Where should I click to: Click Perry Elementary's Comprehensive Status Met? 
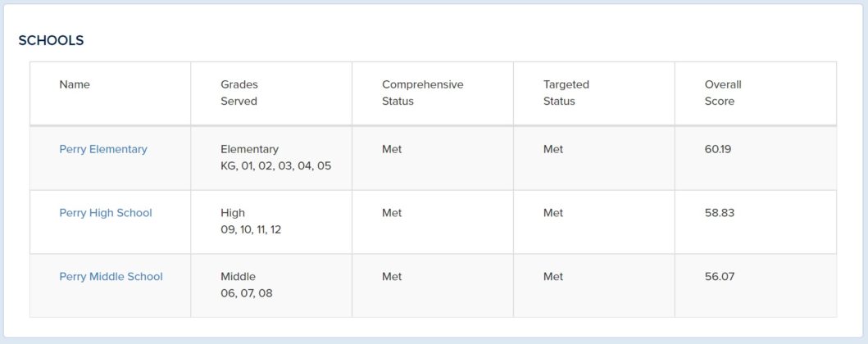[391, 149]
